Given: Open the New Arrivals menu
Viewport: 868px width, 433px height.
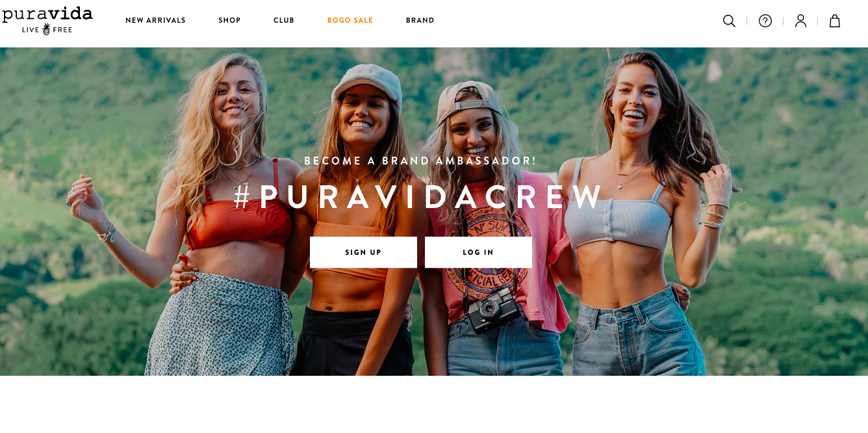Looking at the screenshot, I should 155,21.
